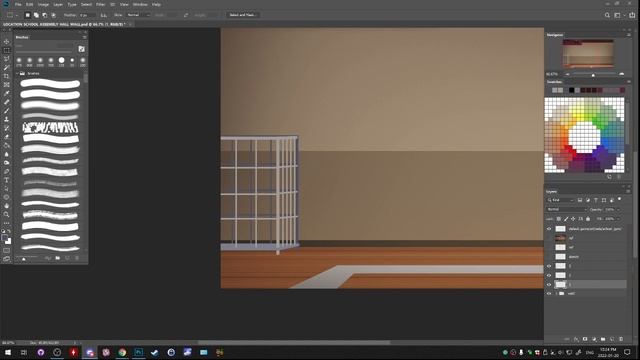
Task: Hide the selected layer's eye icon
Action: point(549,284)
